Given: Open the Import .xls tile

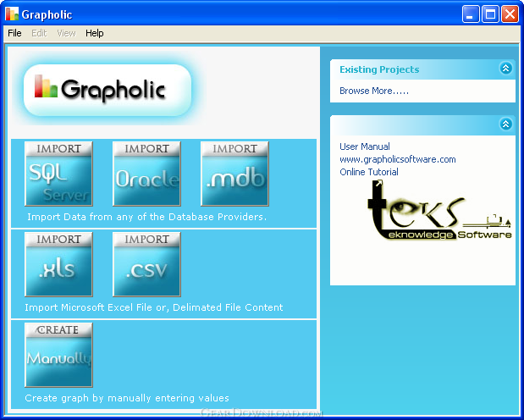Looking at the screenshot, I should [x=58, y=264].
